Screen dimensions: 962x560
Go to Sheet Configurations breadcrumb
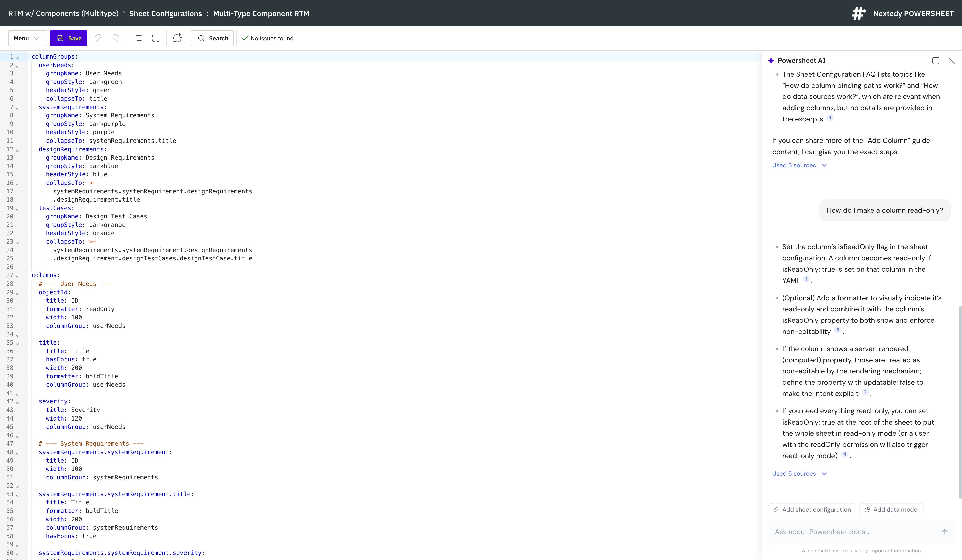(x=165, y=13)
